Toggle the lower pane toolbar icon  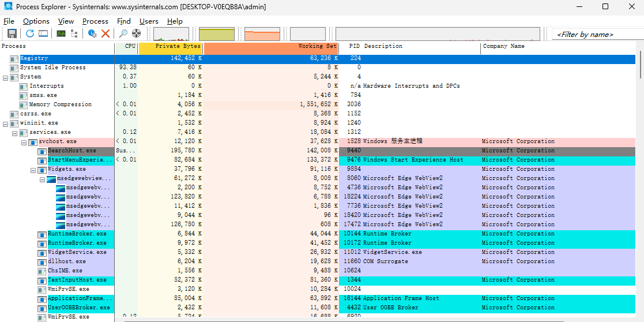(x=44, y=33)
